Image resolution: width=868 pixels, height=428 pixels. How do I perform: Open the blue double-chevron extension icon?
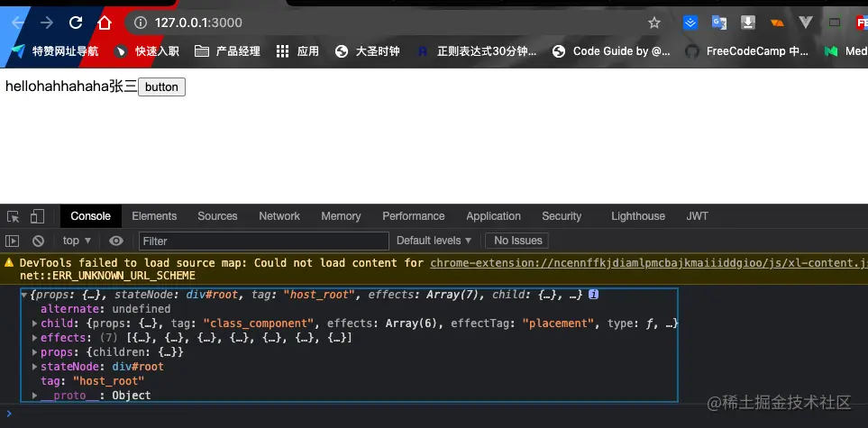(x=690, y=23)
